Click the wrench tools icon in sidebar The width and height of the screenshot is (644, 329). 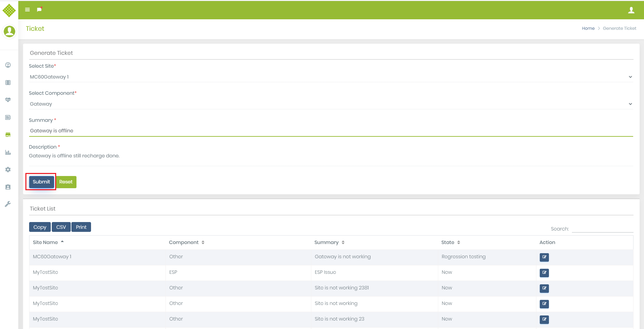tap(8, 204)
